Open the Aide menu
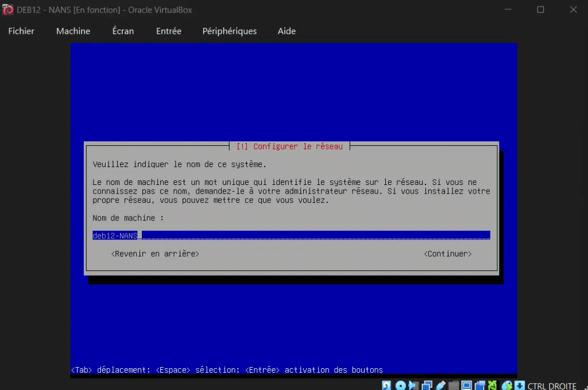The width and height of the screenshot is (588, 390). pos(287,31)
